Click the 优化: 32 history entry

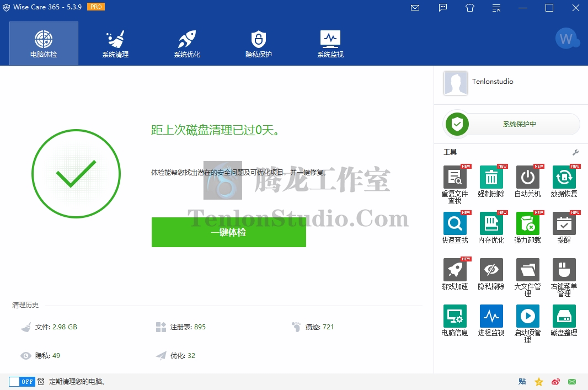(x=175, y=355)
